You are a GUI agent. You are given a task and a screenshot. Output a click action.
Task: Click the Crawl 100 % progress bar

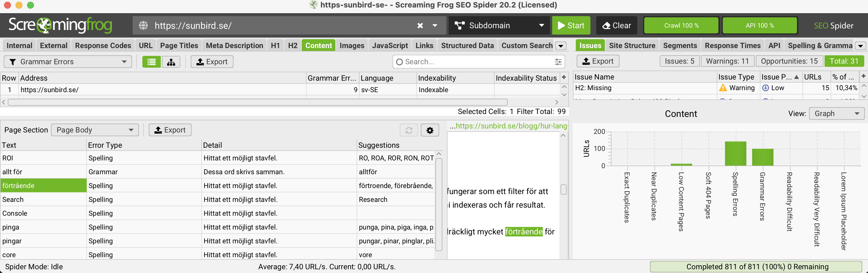coord(681,26)
